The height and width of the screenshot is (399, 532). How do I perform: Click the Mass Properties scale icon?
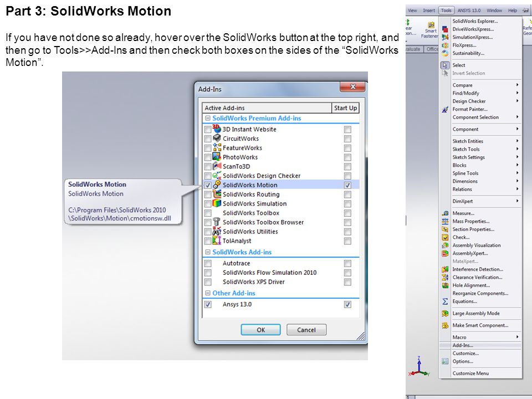[x=445, y=221]
